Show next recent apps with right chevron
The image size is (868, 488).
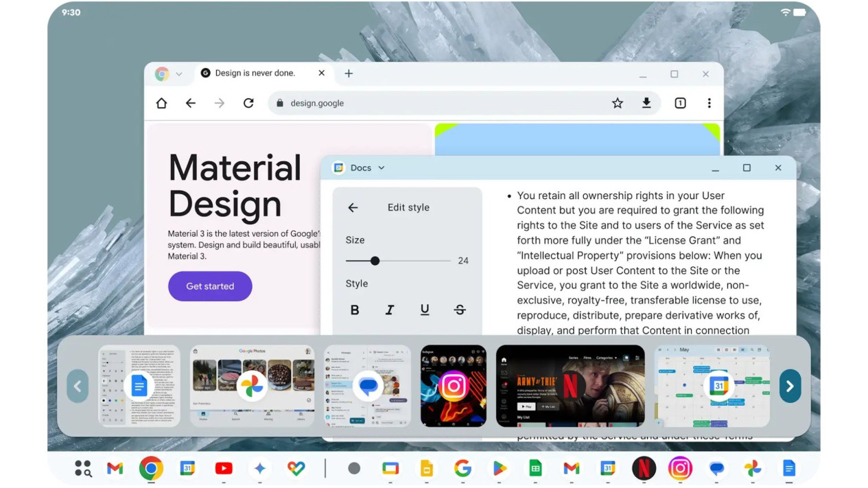(x=790, y=386)
